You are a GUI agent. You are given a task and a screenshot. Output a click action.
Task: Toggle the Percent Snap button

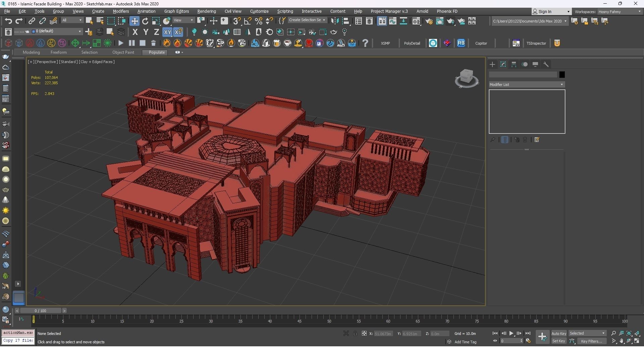pos(258,21)
